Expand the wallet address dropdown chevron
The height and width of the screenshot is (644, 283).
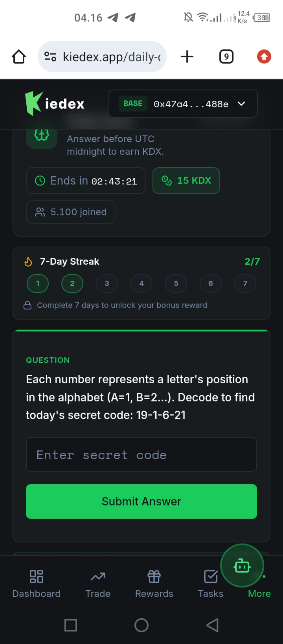coord(241,104)
